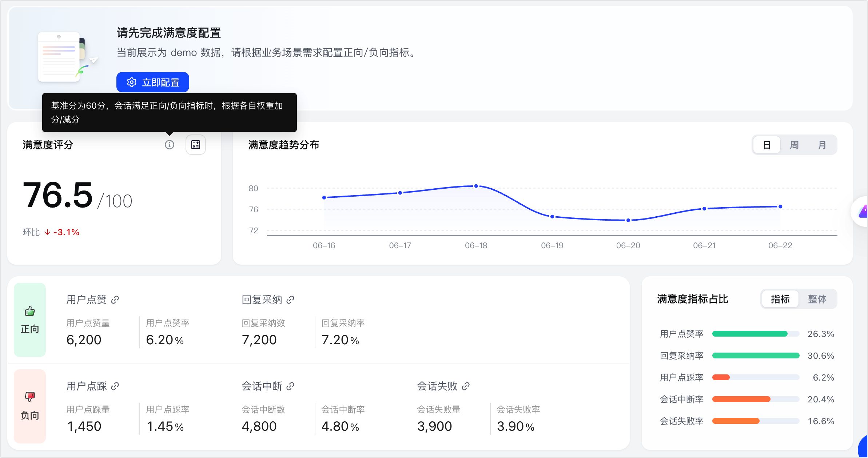Viewport: 868px width, 458px height.
Task: Click the 立即配置 button
Action: pos(153,82)
